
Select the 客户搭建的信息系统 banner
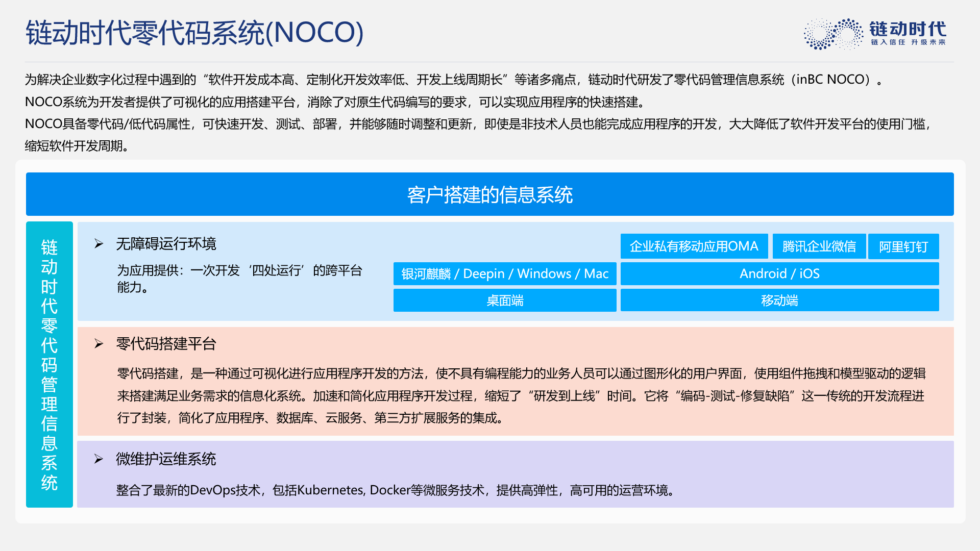pos(489,194)
